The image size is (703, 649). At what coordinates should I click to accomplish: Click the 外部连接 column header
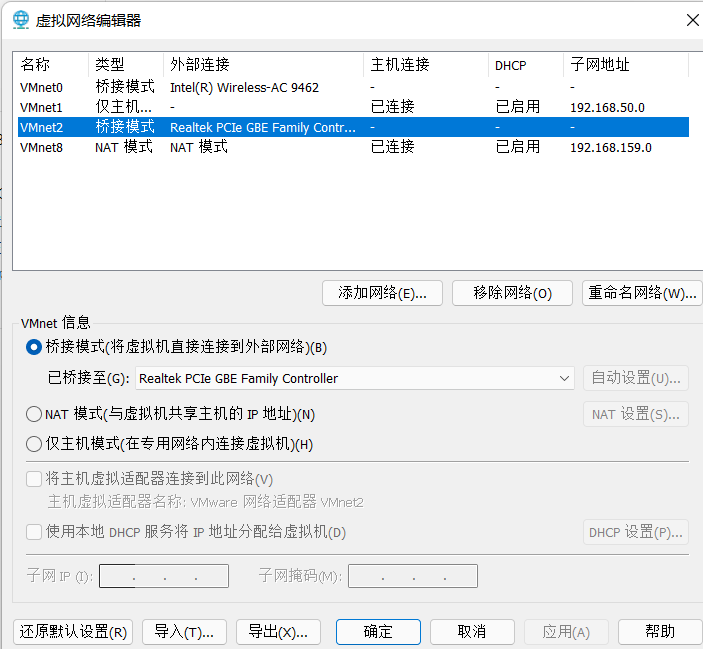[264, 65]
